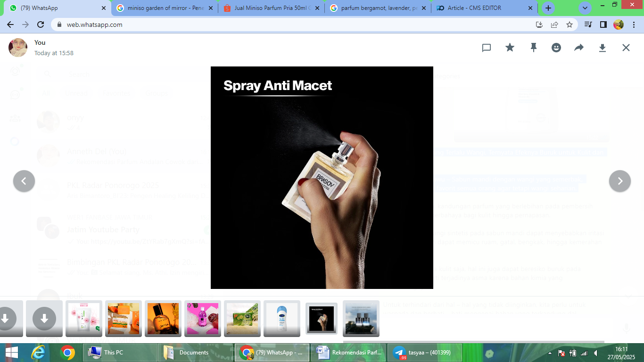Switch to miniso garden of mirror tab
644x362 pixels.
click(165, 8)
